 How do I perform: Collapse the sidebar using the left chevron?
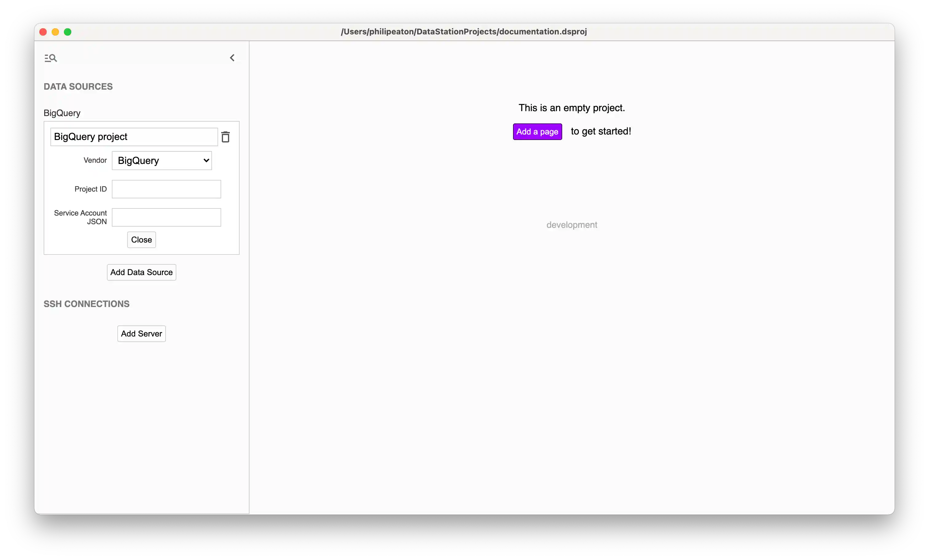(x=232, y=58)
